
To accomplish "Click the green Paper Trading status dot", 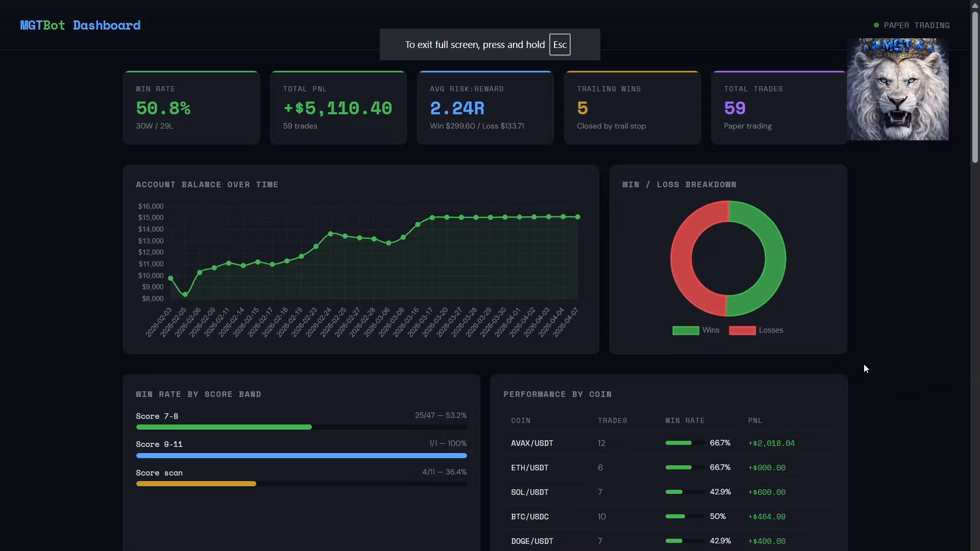I will (876, 25).
